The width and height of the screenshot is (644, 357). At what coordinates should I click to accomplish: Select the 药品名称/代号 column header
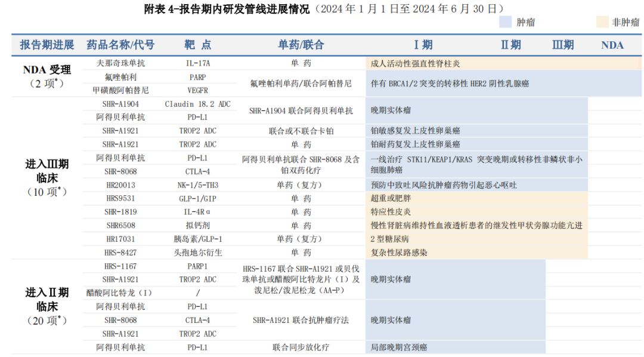[x=120, y=45]
